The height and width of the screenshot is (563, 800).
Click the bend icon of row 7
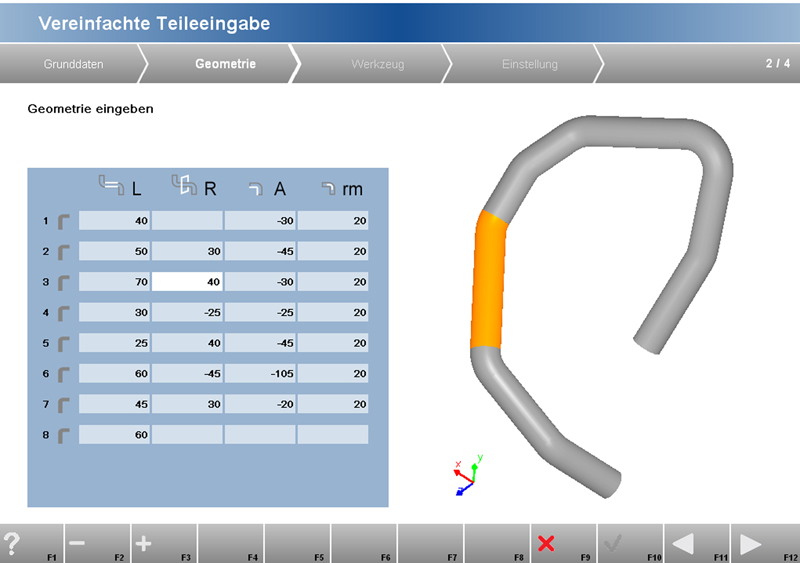coord(63,405)
